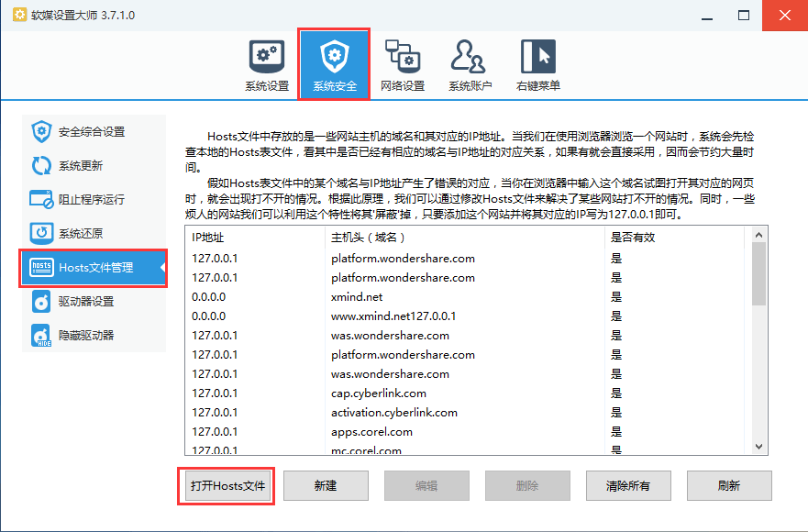This screenshot has width=808, height=532.
Task: Click the hosts list vertical scrollbar thumb
Action: 758,273
